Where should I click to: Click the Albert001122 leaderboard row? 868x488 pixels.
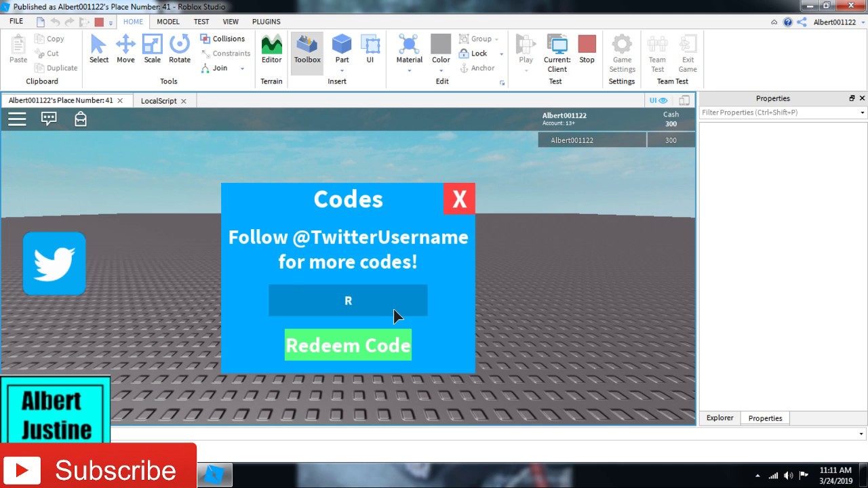[616, 140]
